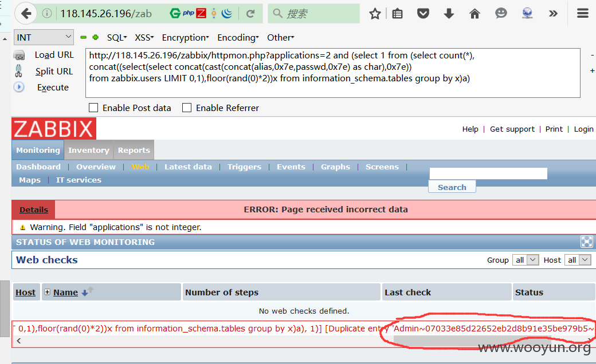596x364 pixels.
Task: Go to home page icon
Action: tap(475, 14)
